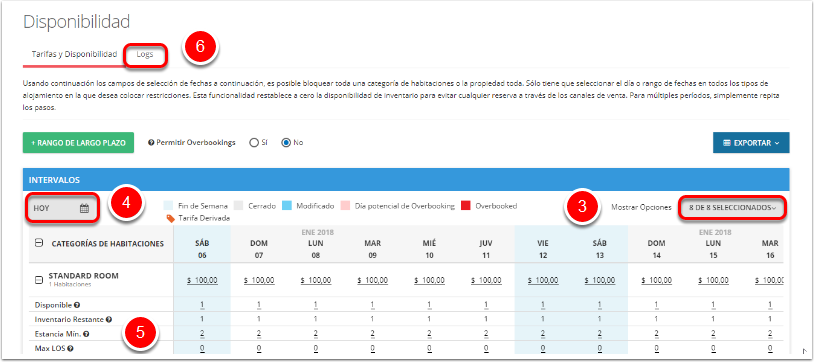Collapse Categorías de Habitaciones with minus icon
This screenshot has width=814, height=362.
[x=39, y=243]
